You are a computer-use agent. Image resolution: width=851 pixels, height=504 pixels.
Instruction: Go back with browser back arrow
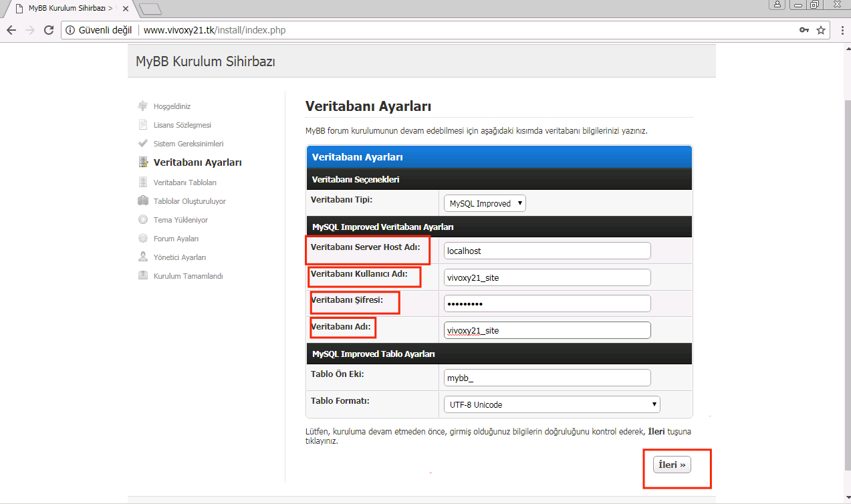(11, 30)
